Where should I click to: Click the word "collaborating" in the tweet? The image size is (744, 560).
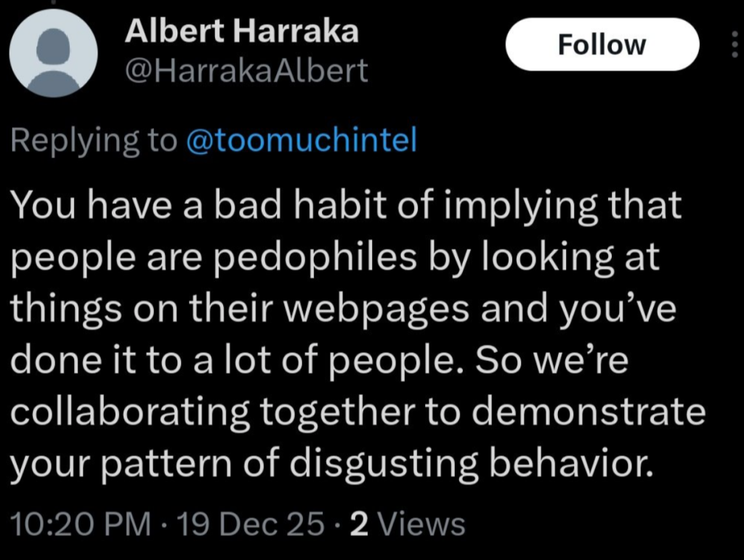tap(135, 413)
